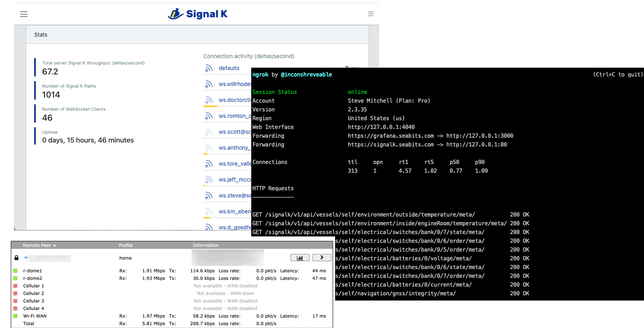Click the online session status in ngrok

[357, 92]
